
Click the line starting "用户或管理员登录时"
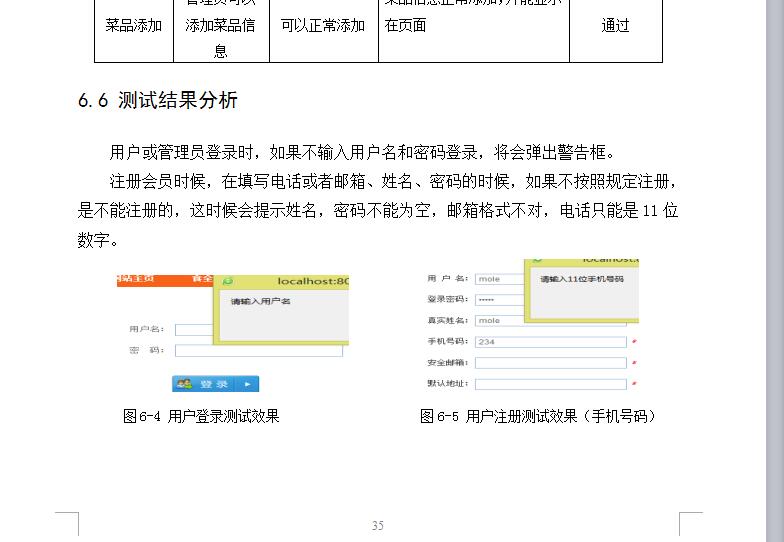point(362,152)
